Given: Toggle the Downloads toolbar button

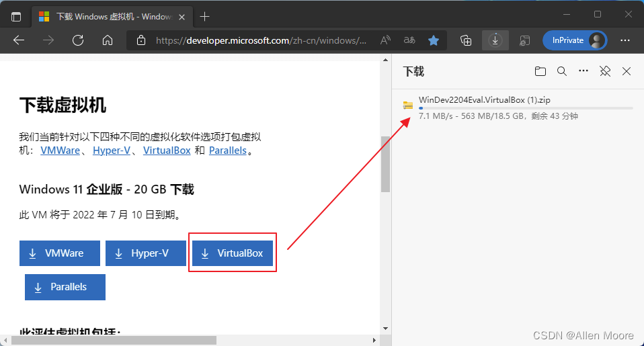Looking at the screenshot, I should 495,40.
